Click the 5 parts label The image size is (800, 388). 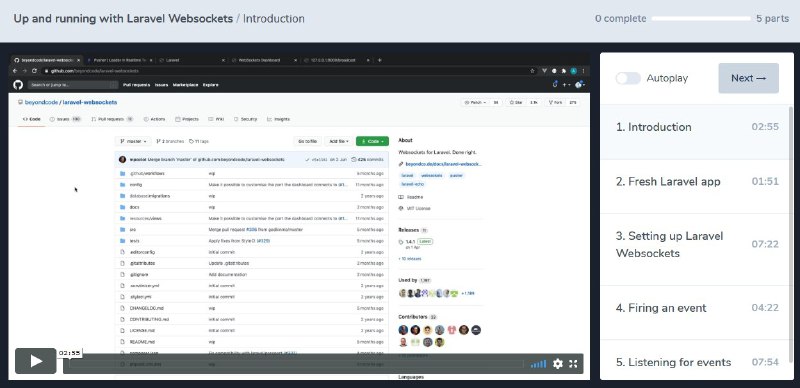(x=772, y=19)
